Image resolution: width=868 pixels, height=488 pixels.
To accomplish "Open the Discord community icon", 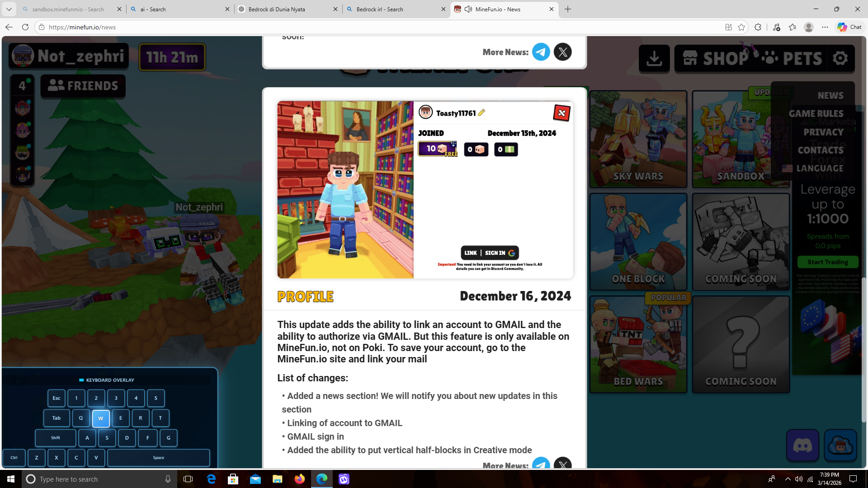I will pos(802,446).
